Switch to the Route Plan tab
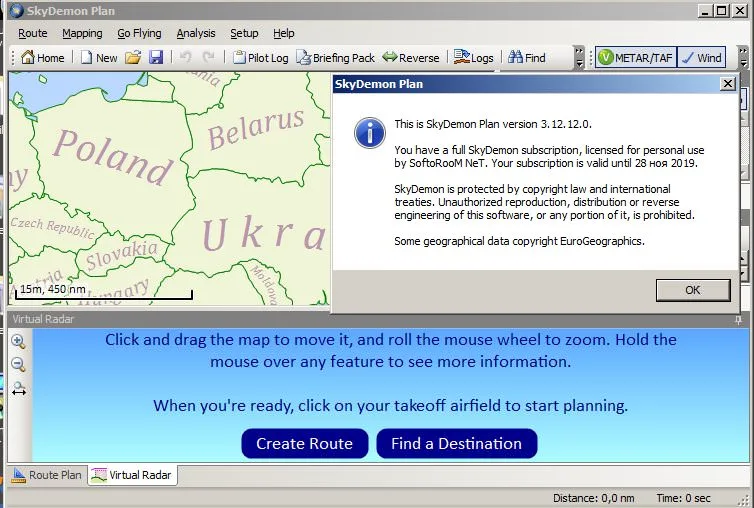Viewport: 754px width, 508px height. tap(47, 475)
